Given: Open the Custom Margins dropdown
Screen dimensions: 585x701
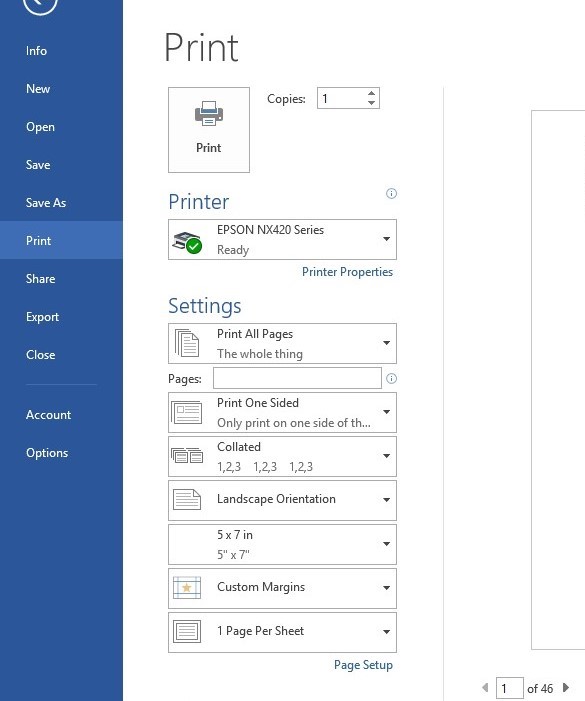Looking at the screenshot, I should (x=282, y=588).
